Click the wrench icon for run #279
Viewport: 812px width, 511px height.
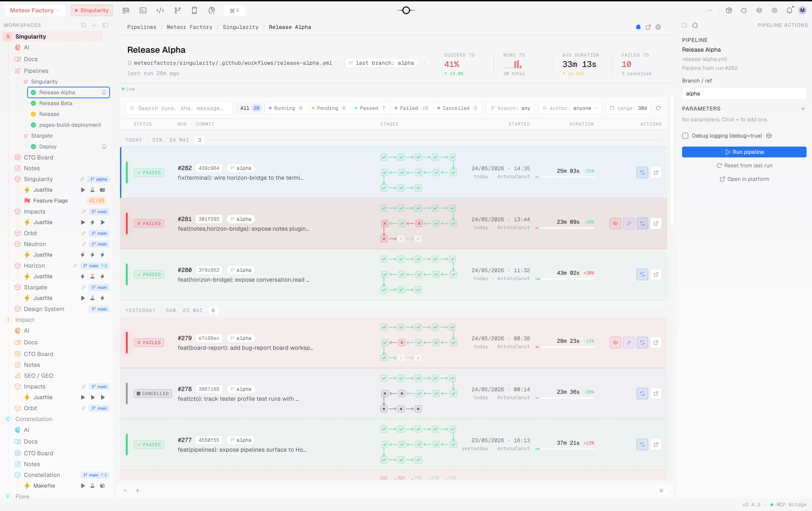click(x=629, y=343)
